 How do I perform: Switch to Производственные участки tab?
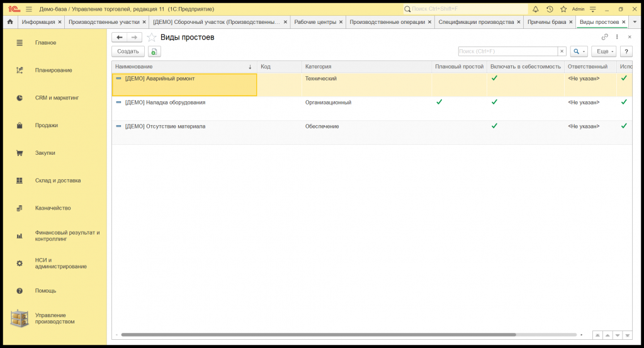pos(104,22)
